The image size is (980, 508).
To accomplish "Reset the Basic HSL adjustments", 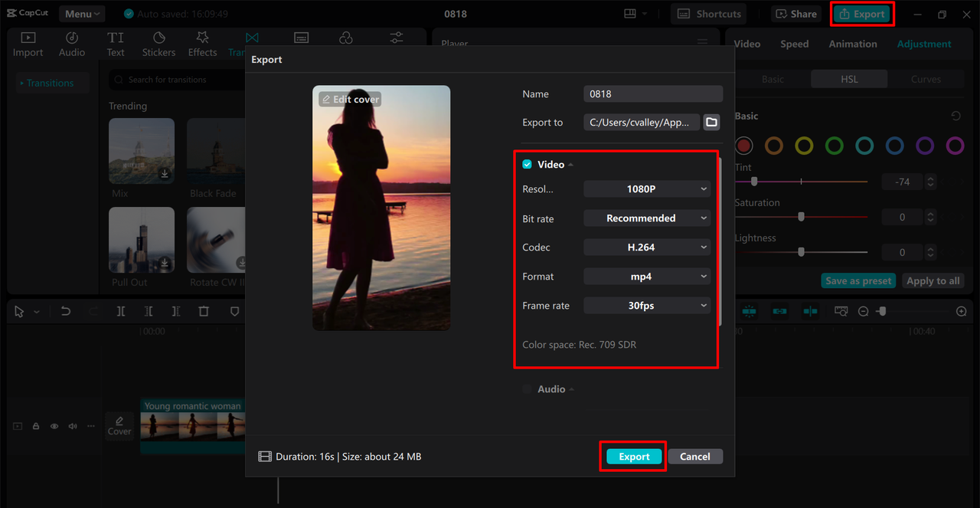I will [955, 116].
